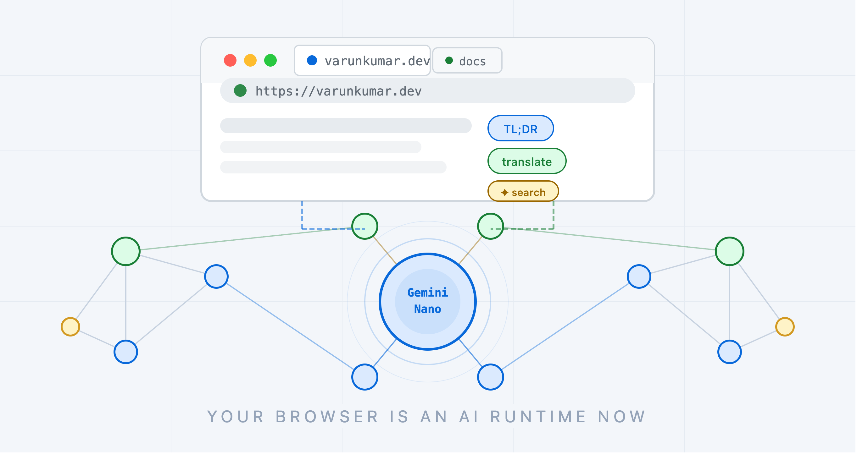Focus the https://varunkumar.dev address bar
Viewport: 868px width, 465px height.
pyautogui.click(x=428, y=90)
